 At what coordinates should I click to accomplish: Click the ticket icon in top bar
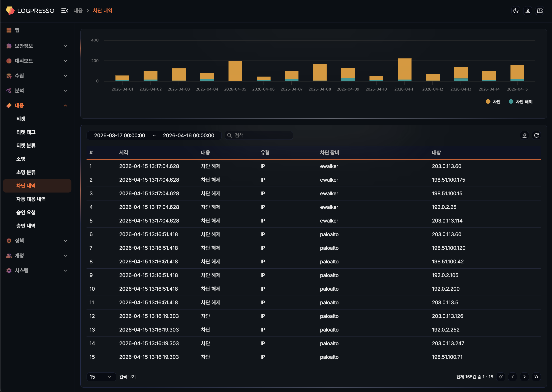pyautogui.click(x=540, y=11)
